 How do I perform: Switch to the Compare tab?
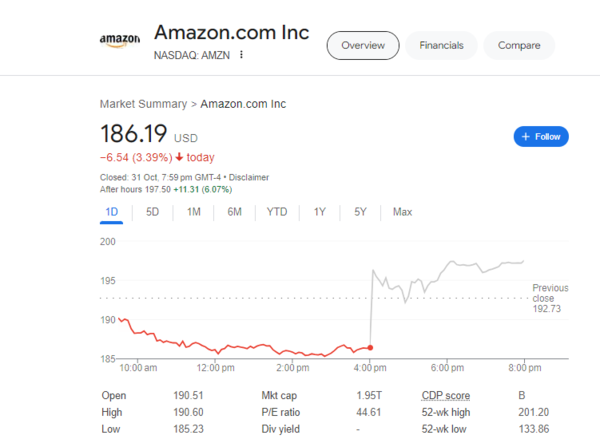coord(519,46)
